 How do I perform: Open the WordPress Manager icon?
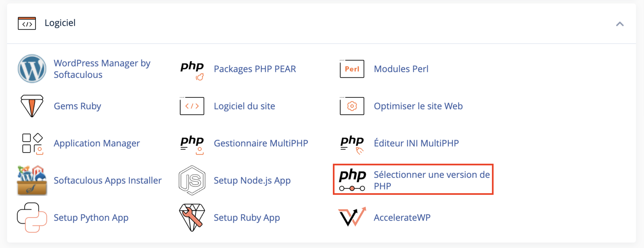pyautogui.click(x=32, y=69)
